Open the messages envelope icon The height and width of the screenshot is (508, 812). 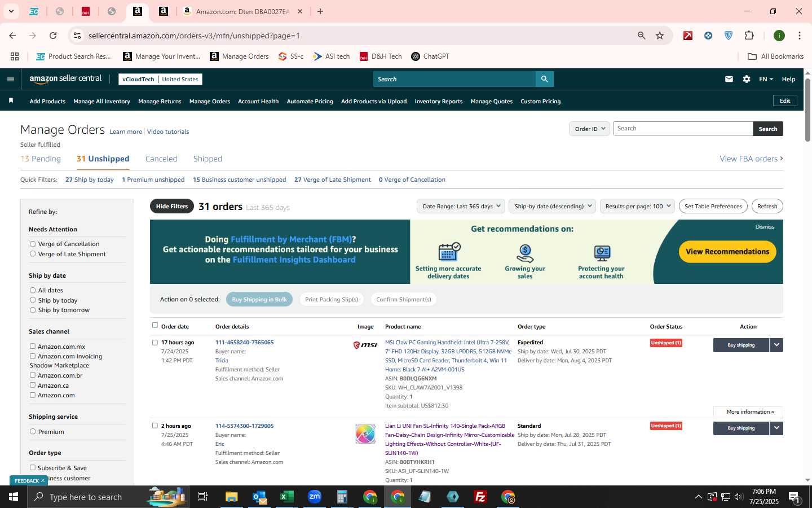[x=729, y=79]
